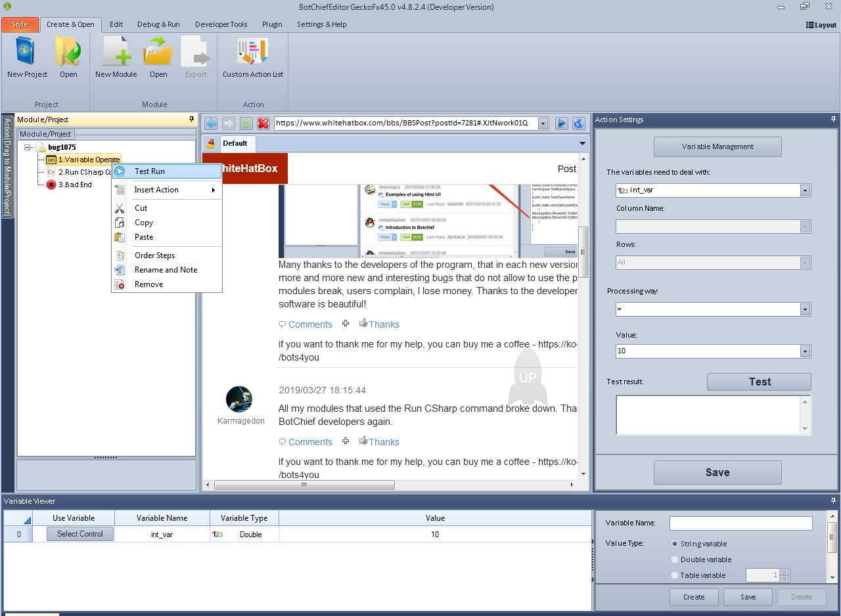Screen dimensions: 841x616
Task: Click the New Project icon
Action: pyautogui.click(x=27, y=53)
